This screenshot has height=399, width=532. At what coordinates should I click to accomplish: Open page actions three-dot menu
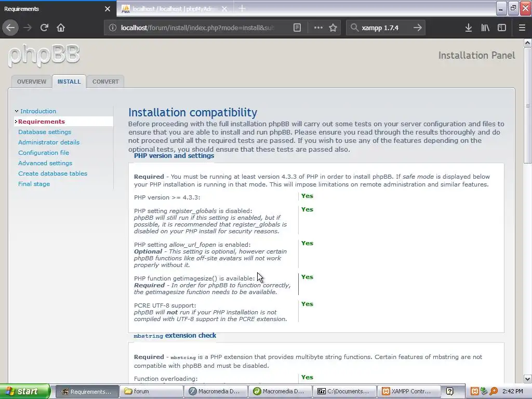point(318,28)
